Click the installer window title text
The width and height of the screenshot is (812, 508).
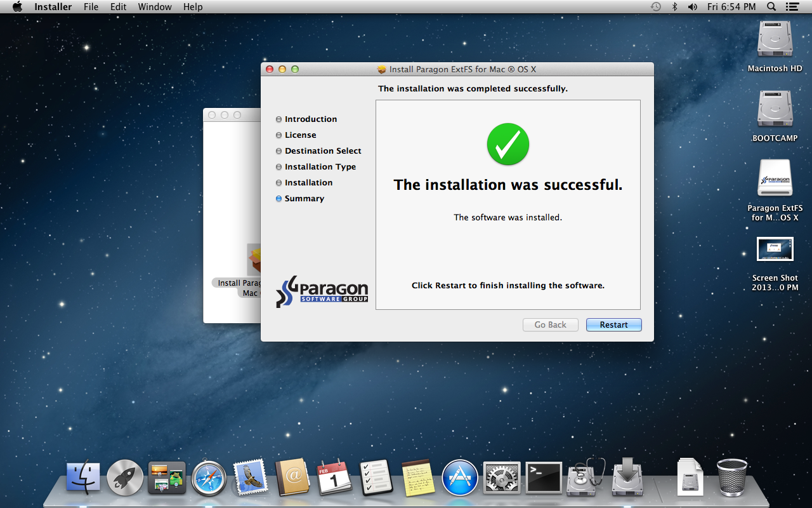pos(462,69)
